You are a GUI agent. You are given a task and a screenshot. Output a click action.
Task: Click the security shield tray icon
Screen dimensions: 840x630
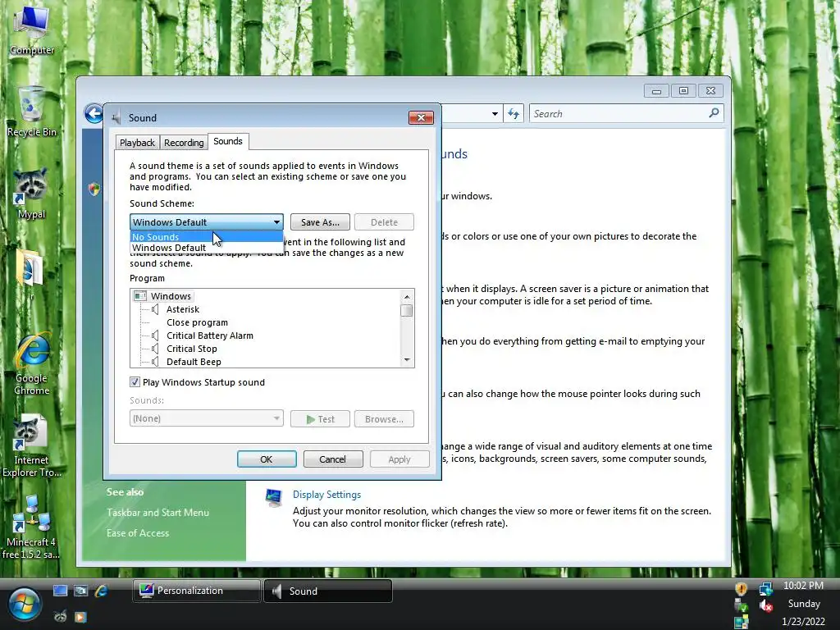coord(742,588)
